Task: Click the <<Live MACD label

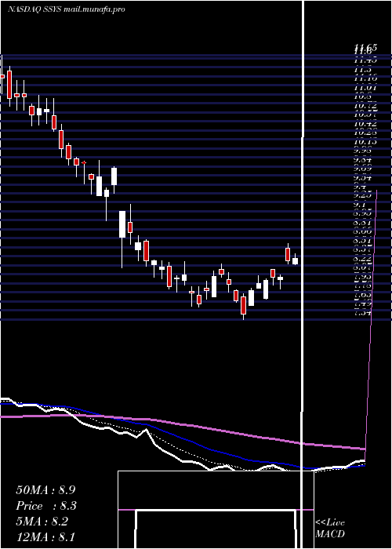Action: [x=330, y=529]
